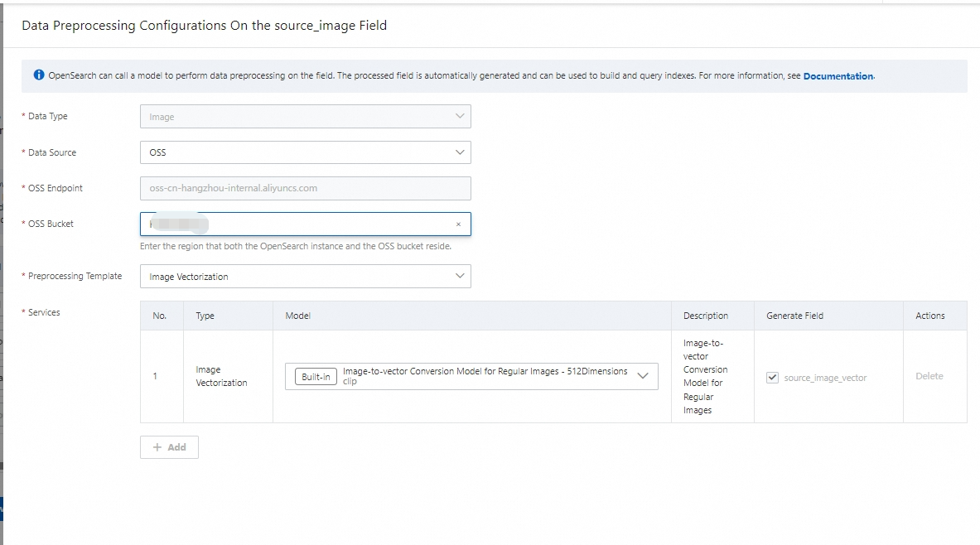Open the Data Type dropdown
This screenshot has width=980, height=545.
click(x=305, y=117)
